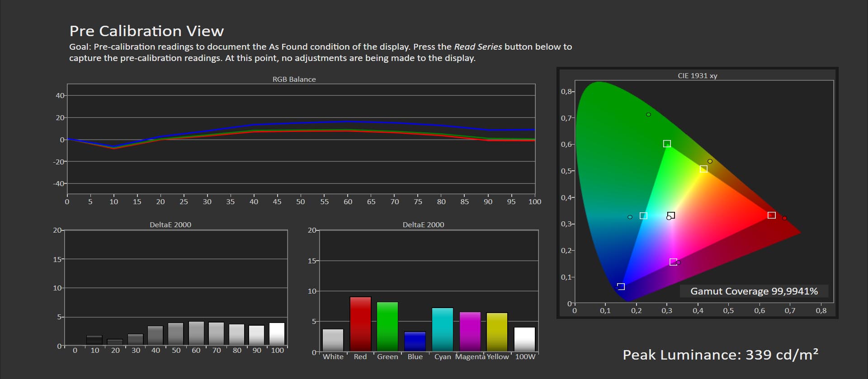
Task: Select the blue target square in CIE diagram
Action: pos(621,286)
